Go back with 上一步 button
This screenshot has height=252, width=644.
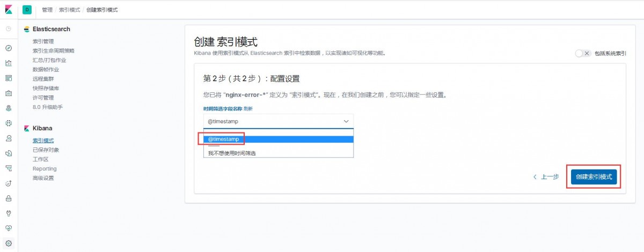[x=546, y=177]
